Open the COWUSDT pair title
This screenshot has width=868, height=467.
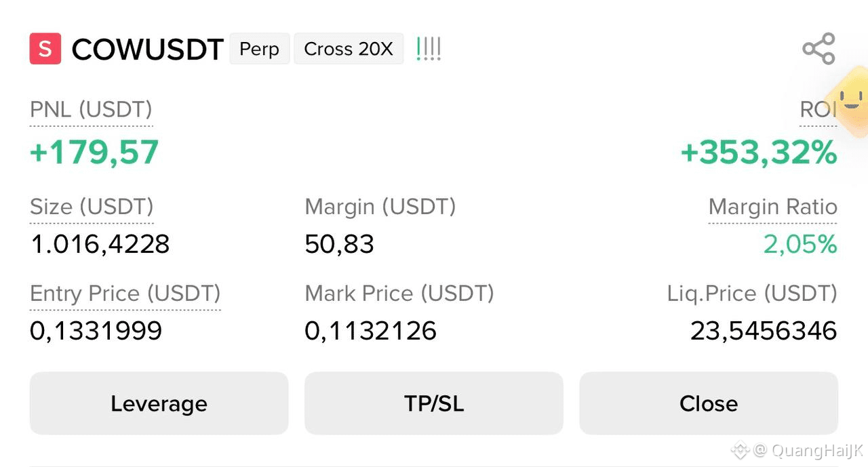[147, 49]
